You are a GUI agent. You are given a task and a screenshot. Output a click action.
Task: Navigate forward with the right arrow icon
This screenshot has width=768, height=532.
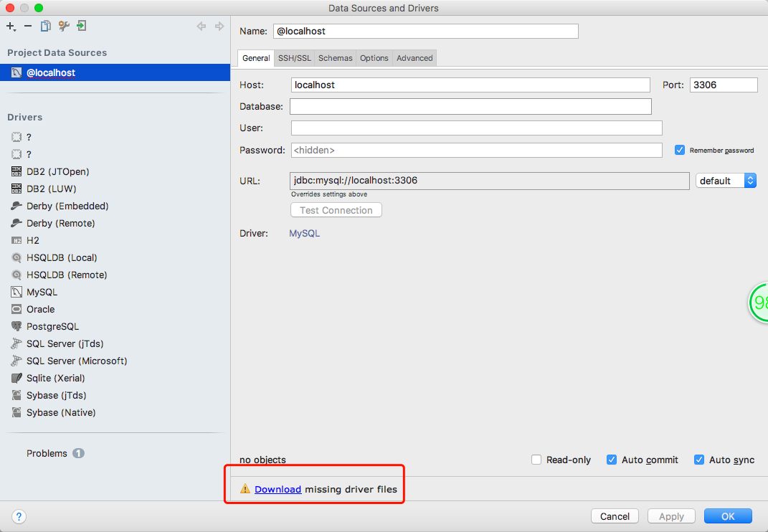pyautogui.click(x=219, y=26)
